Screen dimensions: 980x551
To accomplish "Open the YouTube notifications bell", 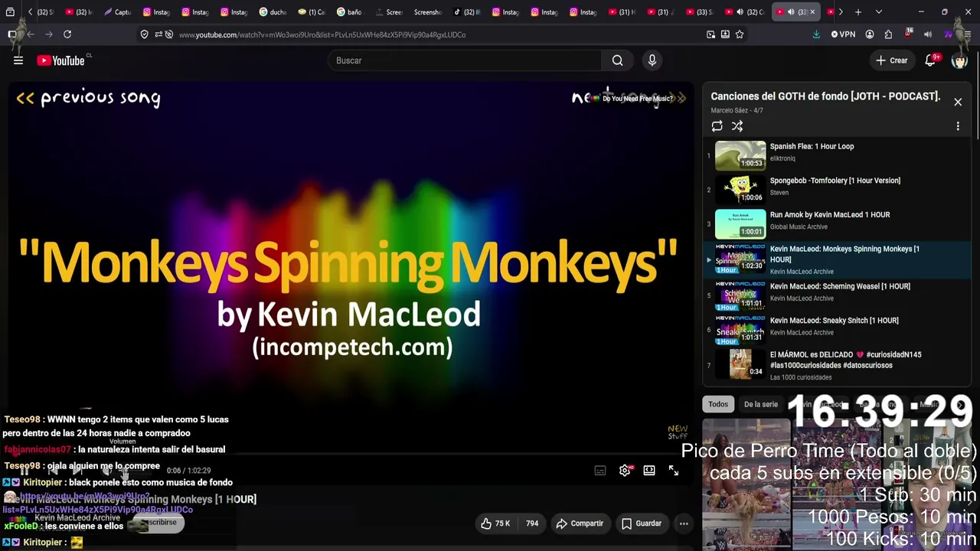I will 931,60.
